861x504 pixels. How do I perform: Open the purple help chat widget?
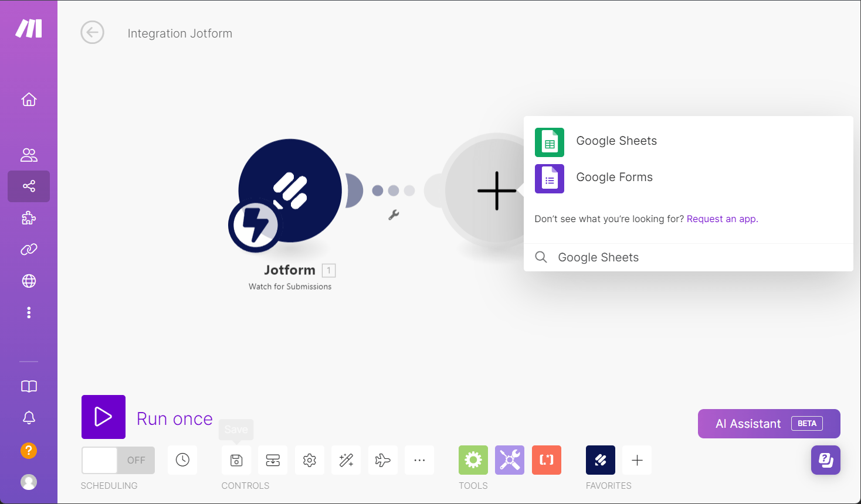(826, 460)
